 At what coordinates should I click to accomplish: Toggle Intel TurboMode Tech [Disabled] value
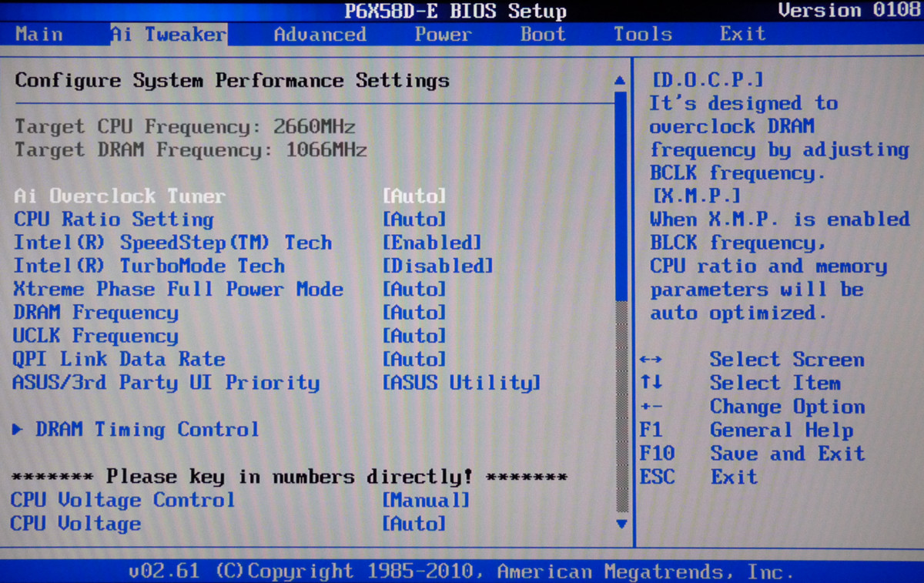tap(437, 266)
